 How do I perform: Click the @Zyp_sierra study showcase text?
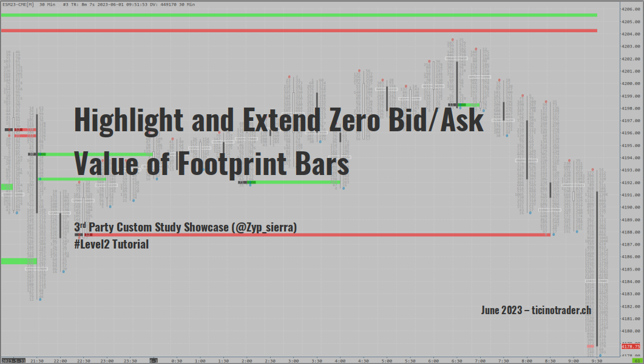[185, 227]
